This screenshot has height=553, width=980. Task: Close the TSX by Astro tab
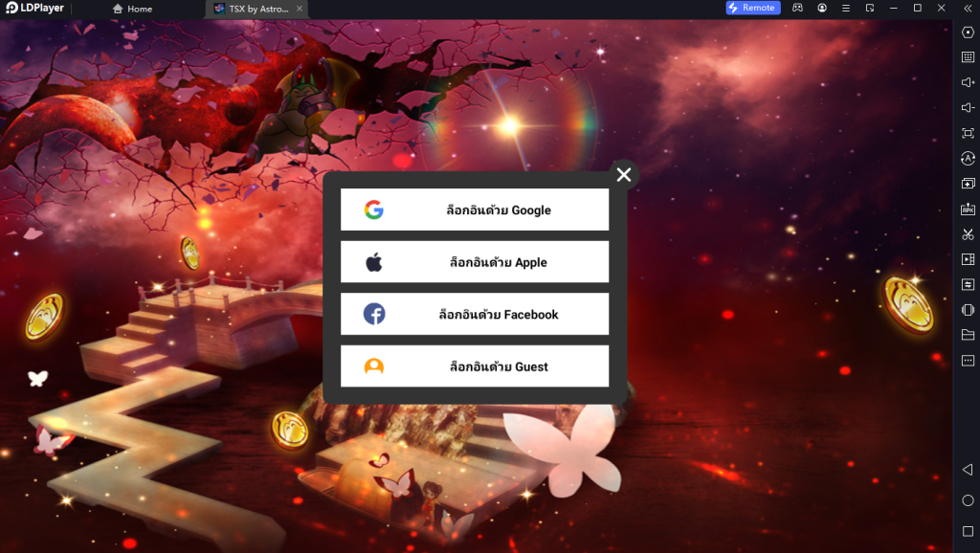(300, 9)
